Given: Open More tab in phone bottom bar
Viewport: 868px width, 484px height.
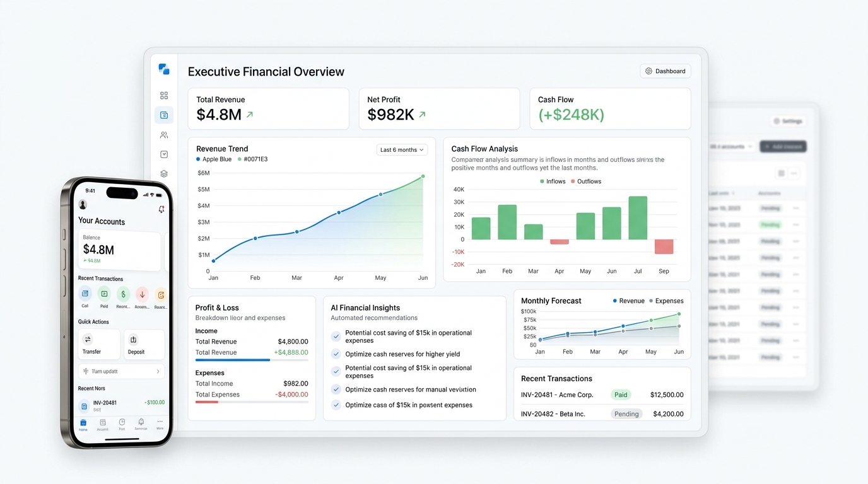Looking at the screenshot, I should click(160, 424).
